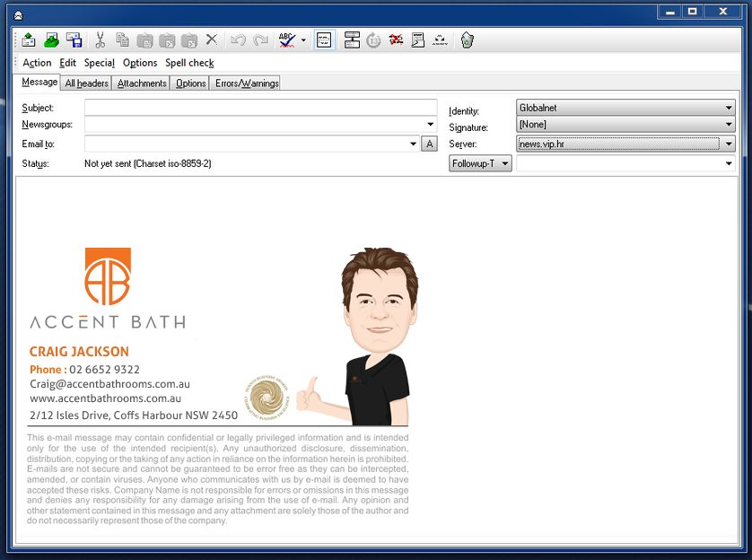752x560 pixels.
Task: Open the Action menu
Action: click(x=37, y=63)
